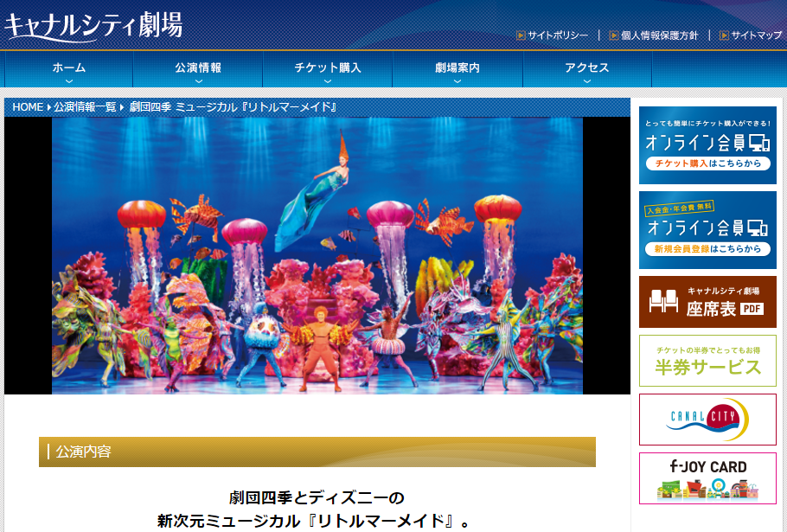Expand the chevron under アクセス
The height and width of the screenshot is (532, 787).
(x=587, y=81)
